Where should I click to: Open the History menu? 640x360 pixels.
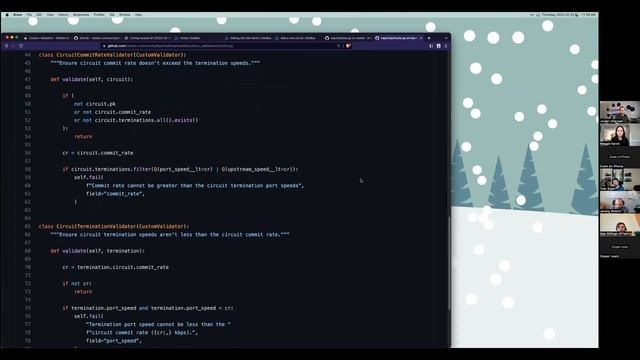pyautogui.click(x=63, y=15)
